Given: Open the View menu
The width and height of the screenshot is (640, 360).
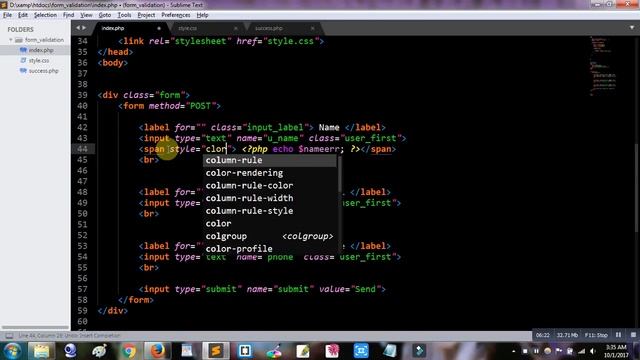Looking at the screenshot, I should (x=86, y=15).
